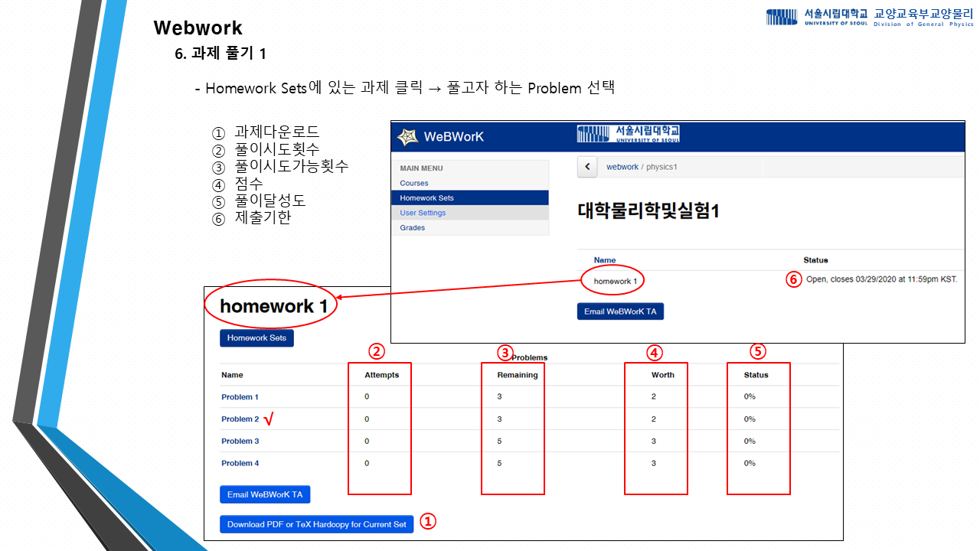Click the upper Email WeBWorK TA button

(x=620, y=311)
